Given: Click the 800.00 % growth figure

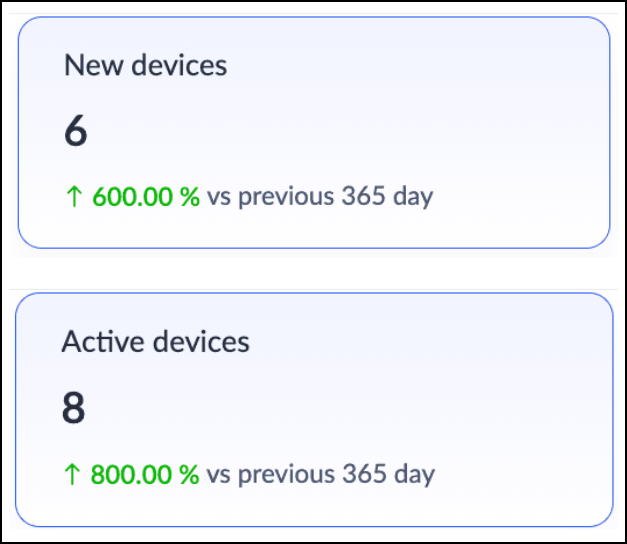Looking at the screenshot, I should coord(146,473).
